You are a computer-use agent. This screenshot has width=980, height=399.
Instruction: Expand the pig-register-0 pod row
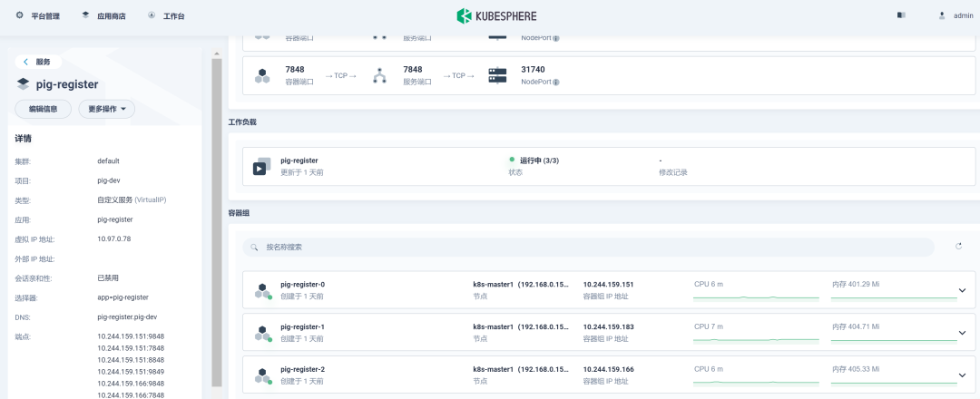962,290
